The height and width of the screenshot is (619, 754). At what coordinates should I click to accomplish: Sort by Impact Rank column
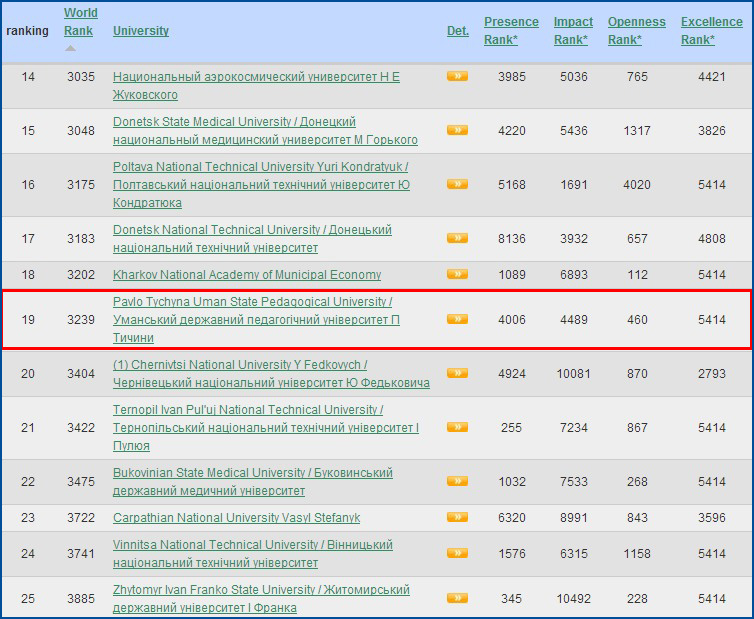coord(573,31)
